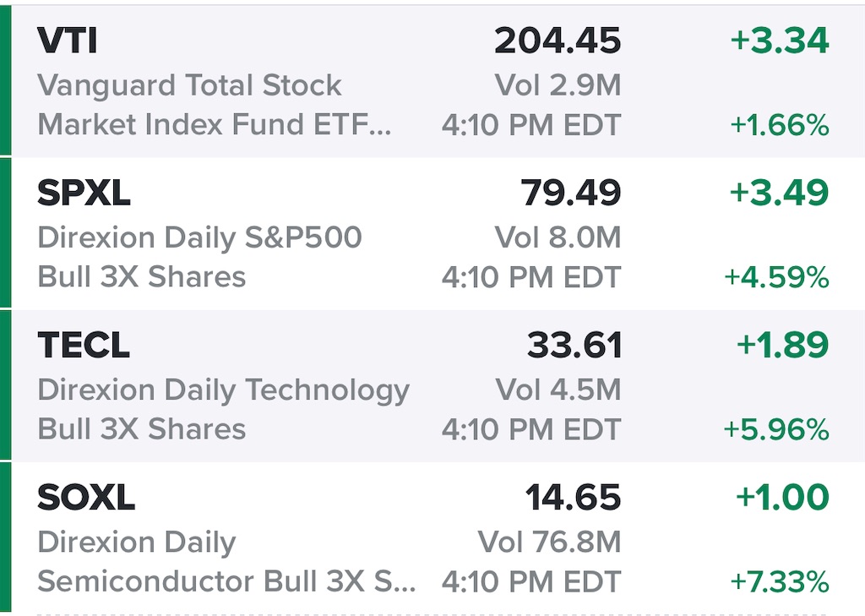Viewport: 865px width, 616px height.
Task: Select SOXL last price 14.65
Action: pos(574,497)
